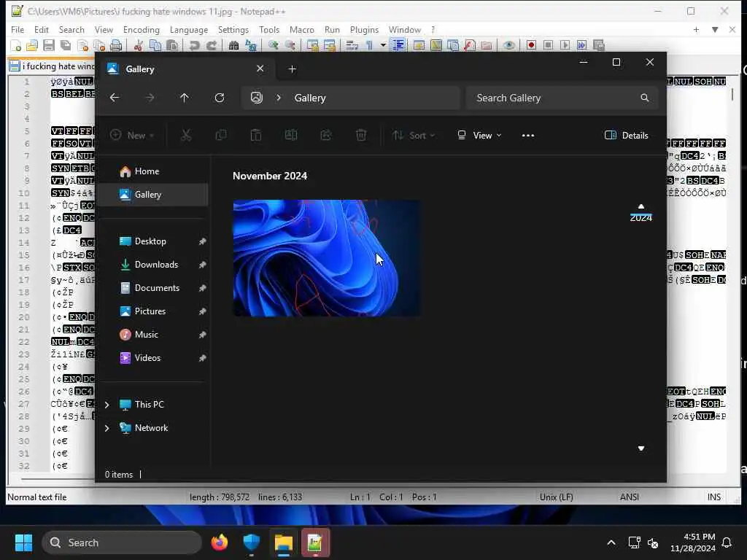
Task: Toggle Word Wrap icon in Notepad++ toolbar
Action: click(x=352, y=45)
